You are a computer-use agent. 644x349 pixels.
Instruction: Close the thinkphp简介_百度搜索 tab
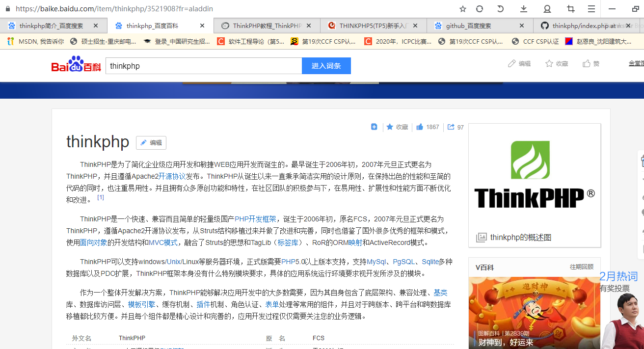(96, 26)
